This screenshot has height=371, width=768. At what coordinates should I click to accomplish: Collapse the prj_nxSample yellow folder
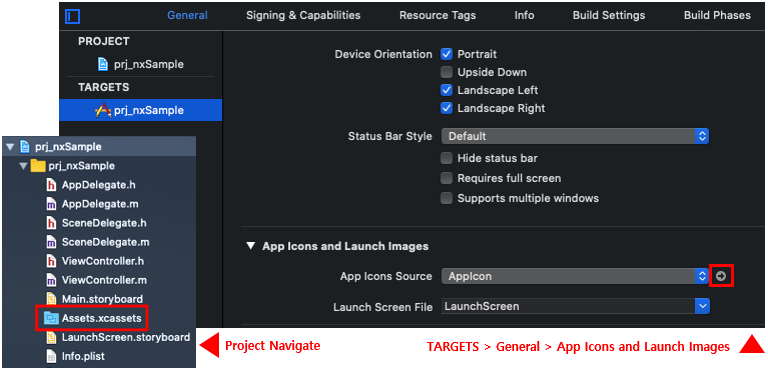[x=23, y=166]
